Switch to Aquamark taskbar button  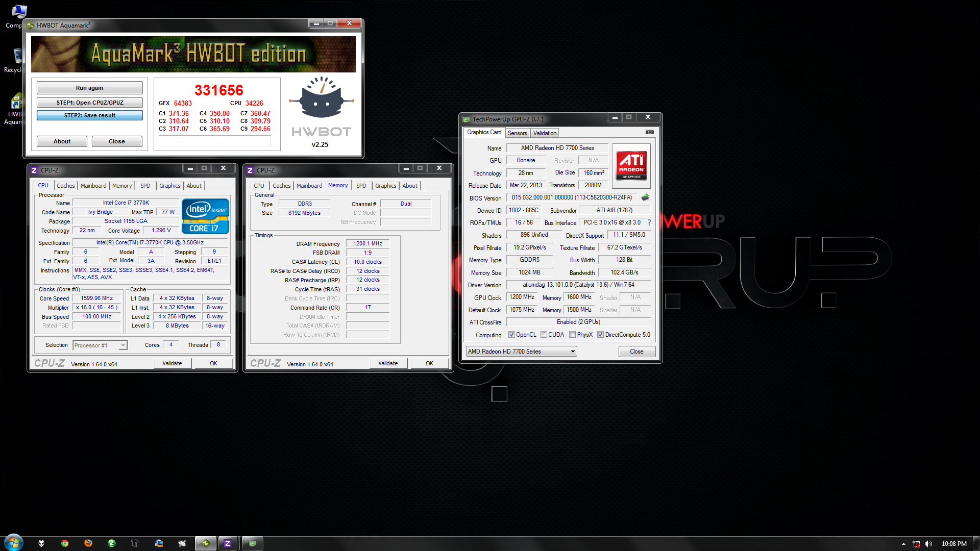(x=206, y=543)
